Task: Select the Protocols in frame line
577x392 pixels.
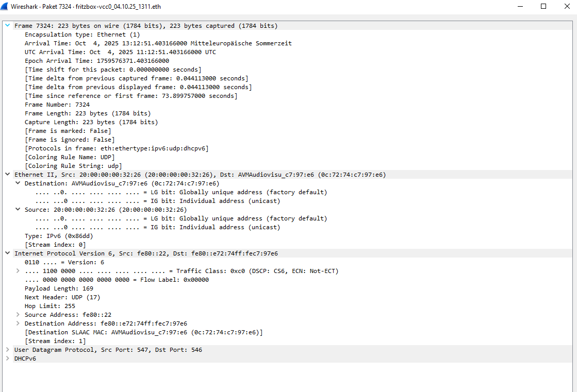Action: tap(117, 148)
